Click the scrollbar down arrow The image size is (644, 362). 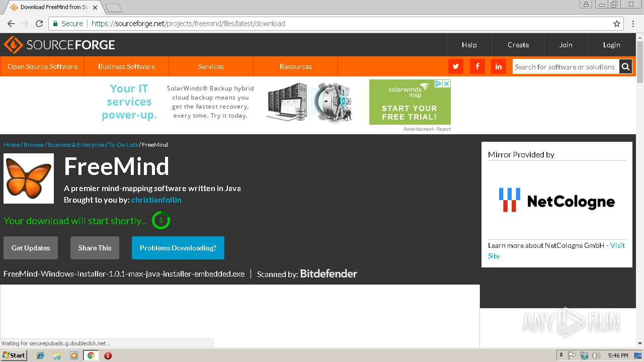coord(640,343)
